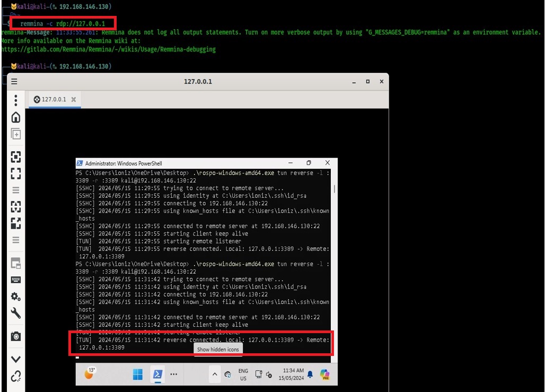Open scaling options list under scaled mode icon
This screenshot has width=545, height=392.
pyautogui.click(x=16, y=240)
